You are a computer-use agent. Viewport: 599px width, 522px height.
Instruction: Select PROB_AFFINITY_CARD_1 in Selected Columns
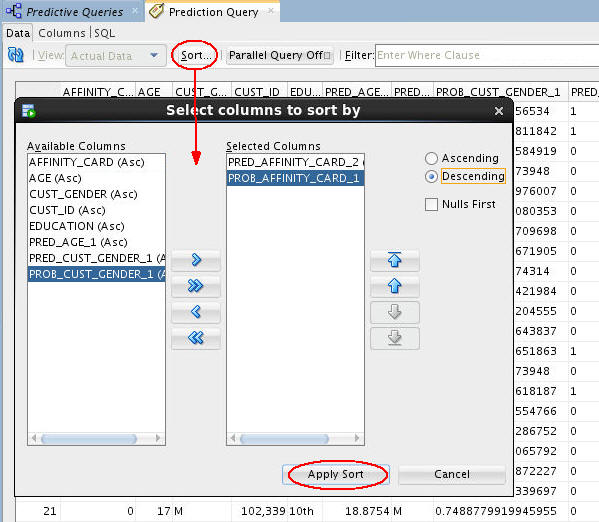point(295,178)
